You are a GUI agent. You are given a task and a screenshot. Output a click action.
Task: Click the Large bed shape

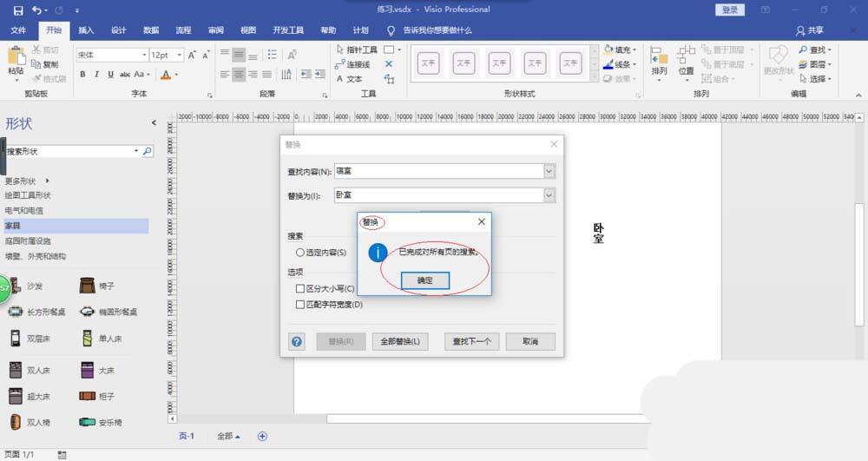(97, 370)
